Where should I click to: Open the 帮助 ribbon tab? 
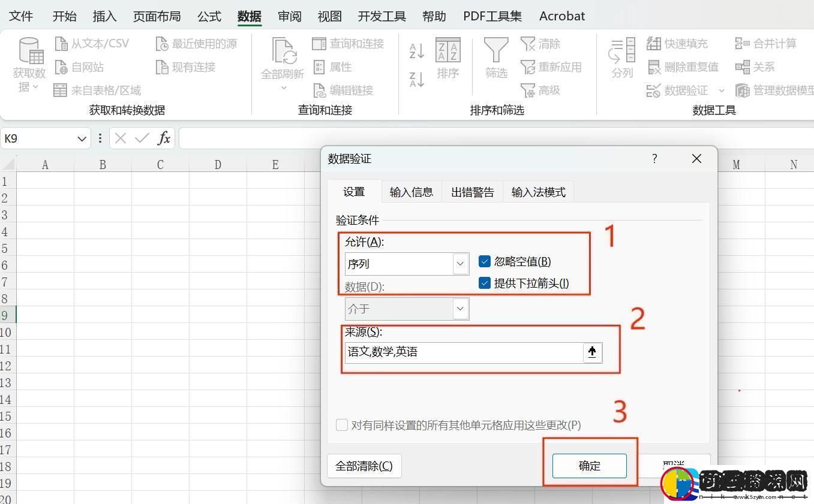434,16
